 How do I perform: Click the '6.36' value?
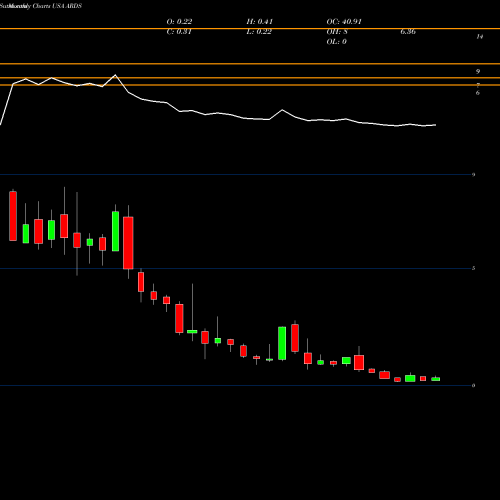[x=408, y=32]
